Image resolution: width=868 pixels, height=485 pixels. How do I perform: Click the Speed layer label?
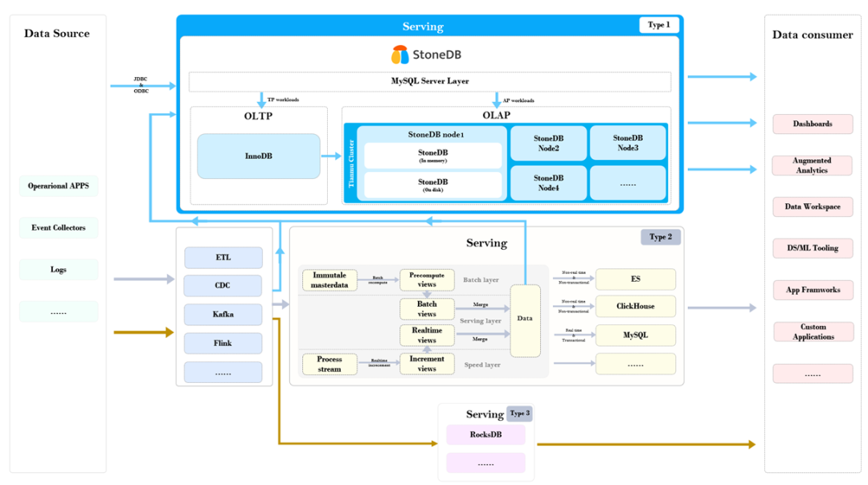point(482,365)
